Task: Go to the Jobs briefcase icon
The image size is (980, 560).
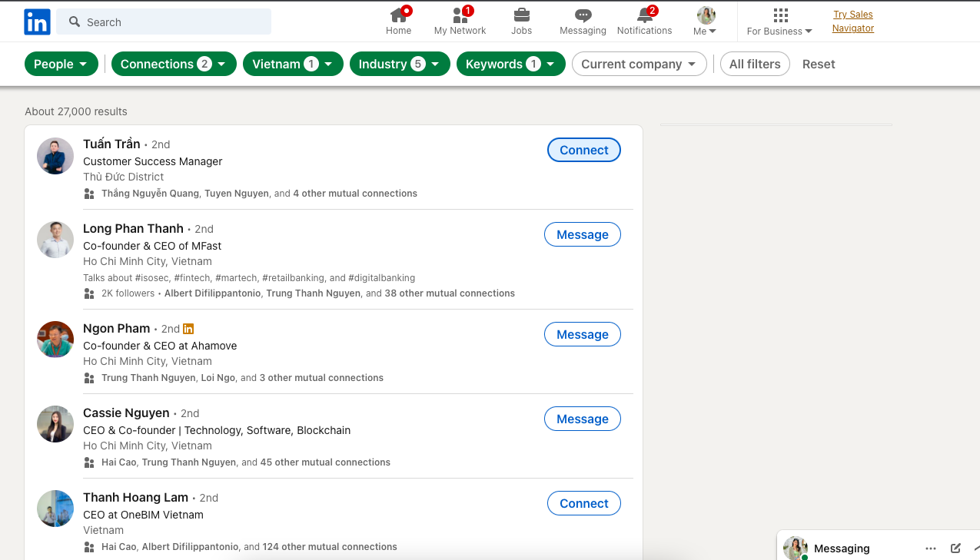Action: click(521, 15)
